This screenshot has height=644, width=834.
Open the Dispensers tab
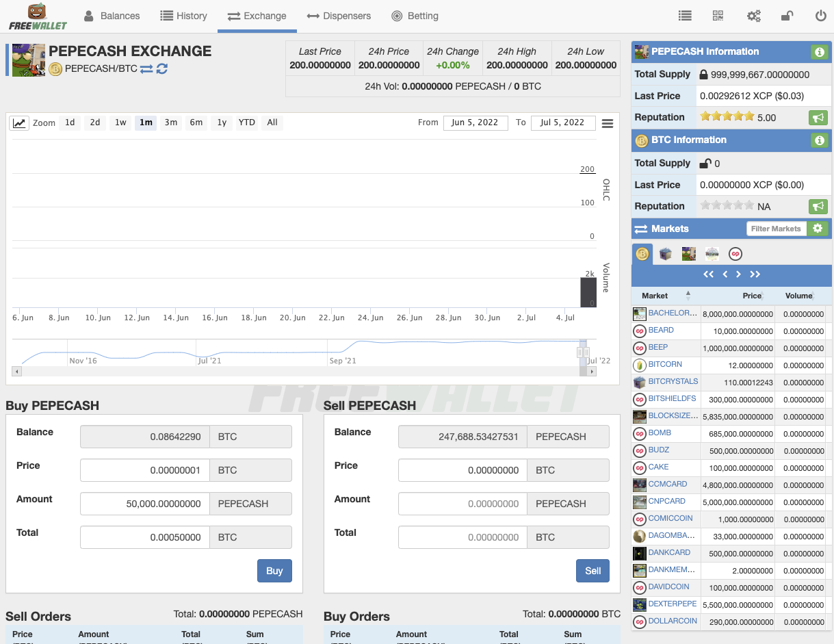point(339,16)
